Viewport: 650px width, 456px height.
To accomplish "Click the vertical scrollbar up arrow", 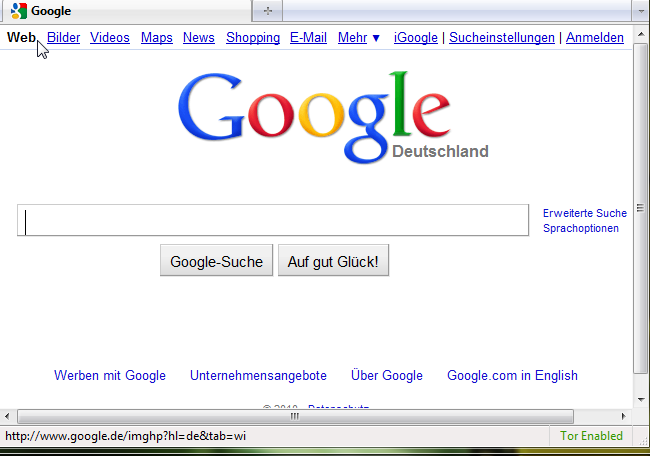I will (x=641, y=34).
